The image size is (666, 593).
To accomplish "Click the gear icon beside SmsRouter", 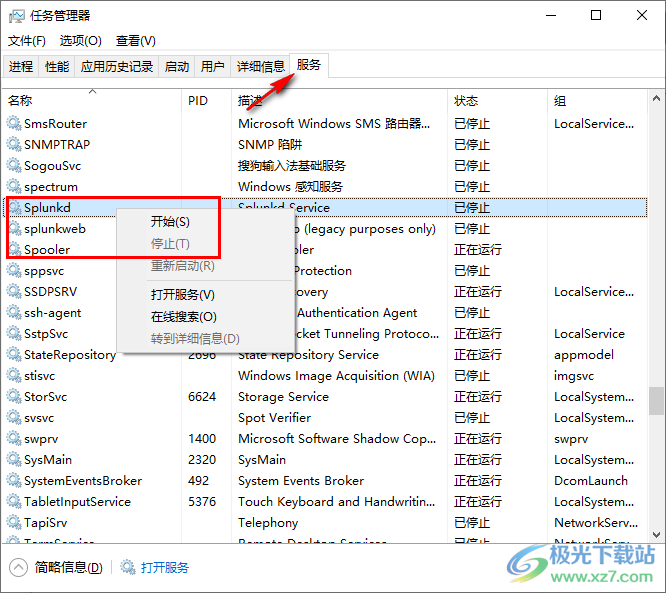I will (x=14, y=123).
